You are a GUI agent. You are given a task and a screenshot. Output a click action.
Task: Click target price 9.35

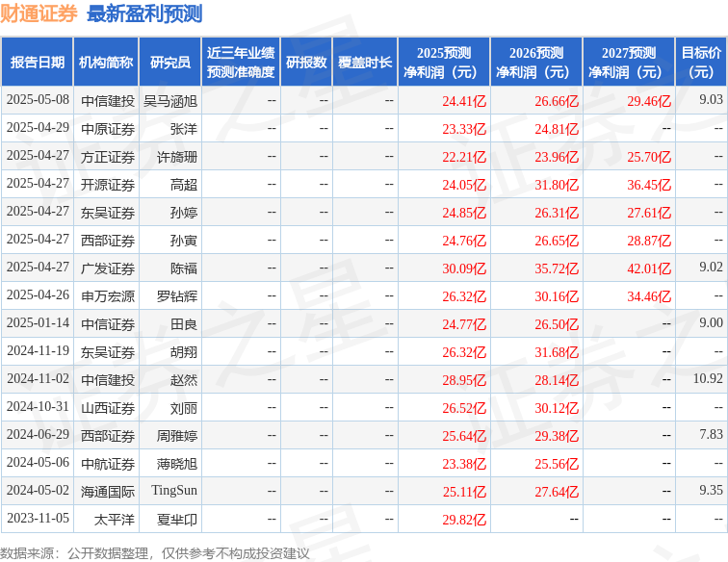click(712, 490)
